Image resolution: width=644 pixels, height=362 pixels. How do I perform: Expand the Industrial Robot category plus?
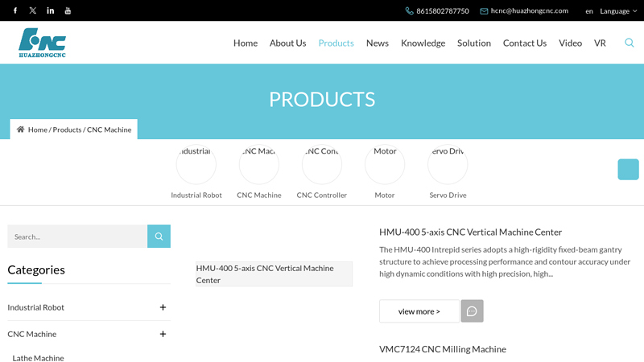[163, 307]
